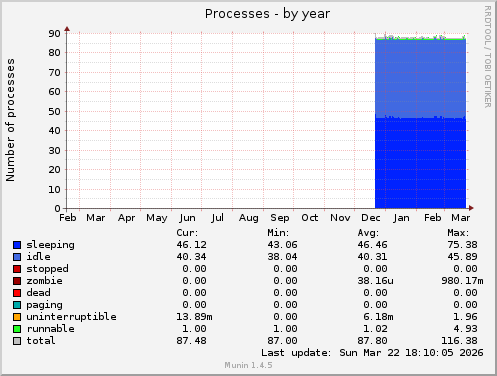This screenshot has height=376, width=497.
Task: Click the dark blue sleeping area in graph
Action: [x=420, y=163]
